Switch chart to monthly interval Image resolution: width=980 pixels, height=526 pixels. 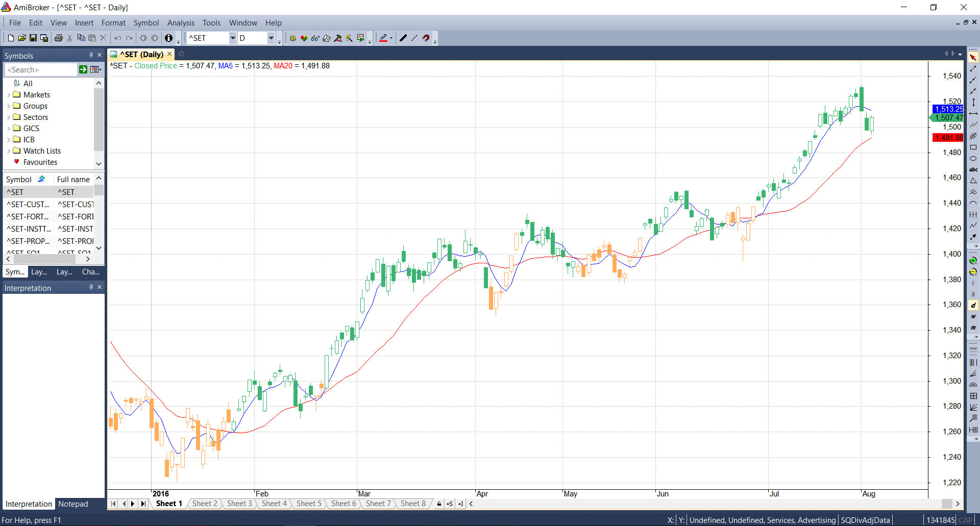pyautogui.click(x=973, y=328)
